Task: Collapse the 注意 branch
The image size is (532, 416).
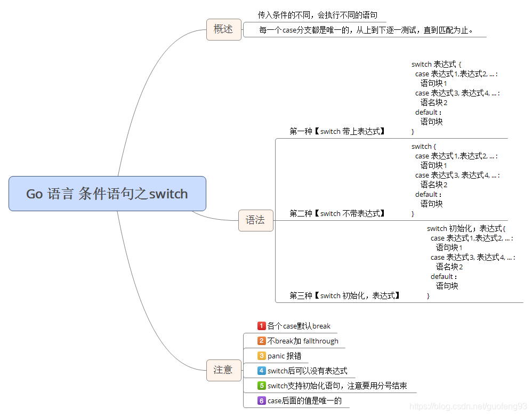Action: point(241,370)
